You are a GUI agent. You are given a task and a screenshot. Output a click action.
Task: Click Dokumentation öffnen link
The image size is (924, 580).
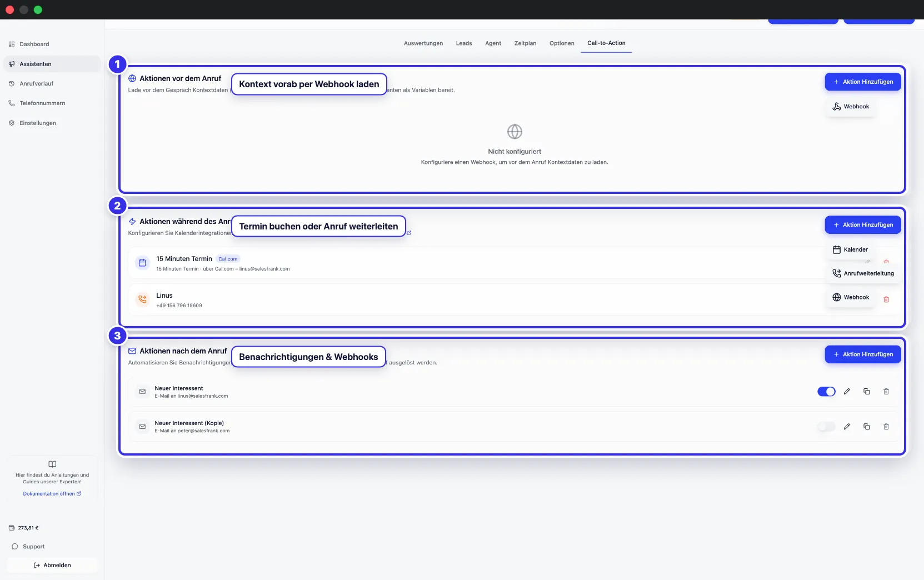(52, 494)
